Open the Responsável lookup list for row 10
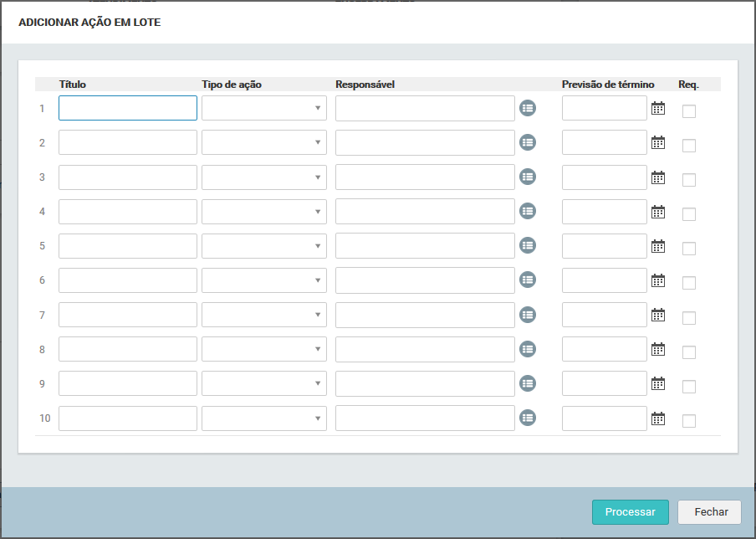The height and width of the screenshot is (539, 756). [528, 418]
